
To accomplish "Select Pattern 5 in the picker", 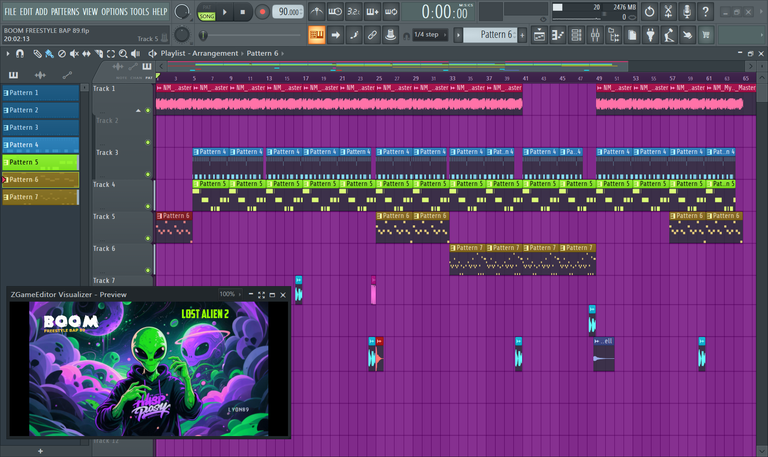I will pos(41,162).
